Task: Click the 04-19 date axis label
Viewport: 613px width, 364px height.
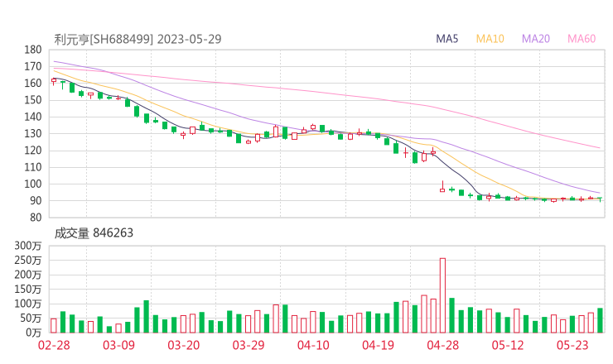Action: 378,345
